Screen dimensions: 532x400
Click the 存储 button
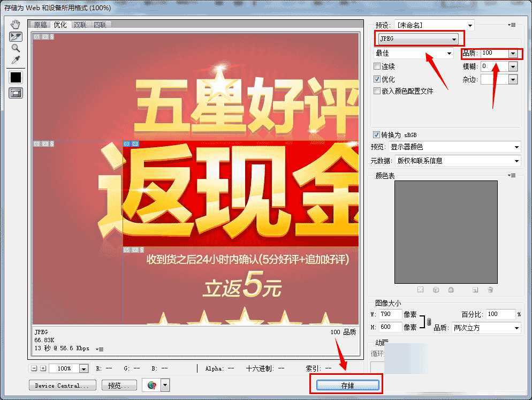[x=348, y=386]
